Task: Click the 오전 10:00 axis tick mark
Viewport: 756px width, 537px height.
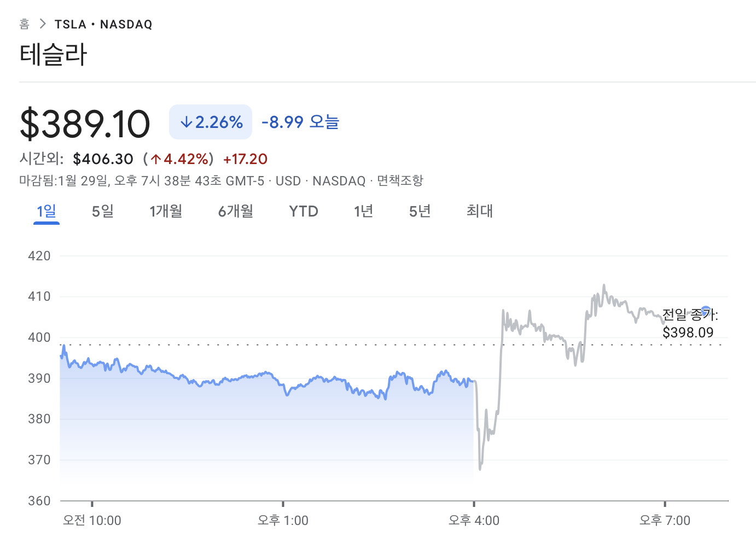Action: coord(92,504)
